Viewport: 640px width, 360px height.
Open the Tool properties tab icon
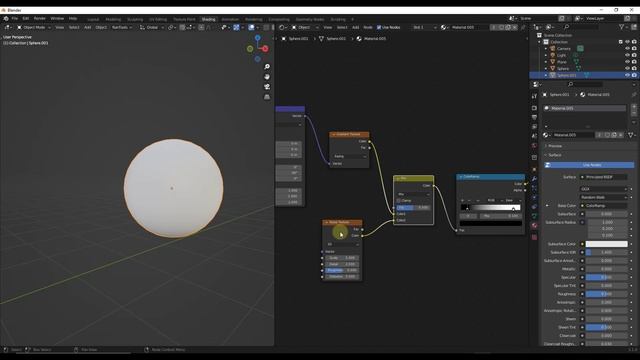534,96
